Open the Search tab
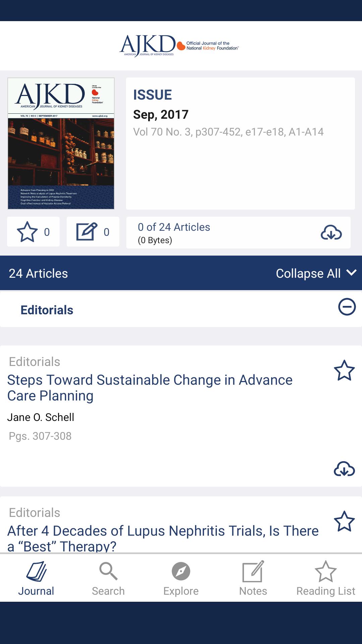362x644 pixels. 108,579
